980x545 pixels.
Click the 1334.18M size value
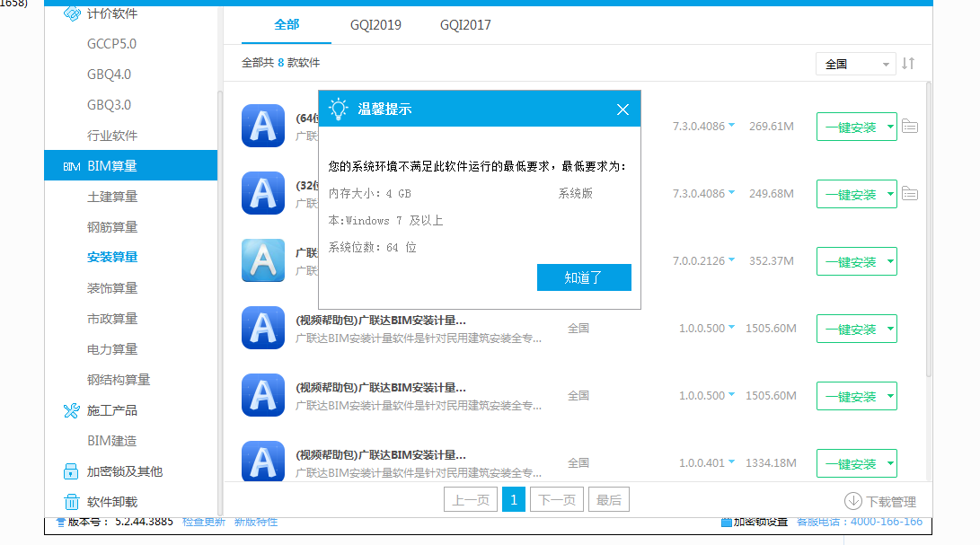(771, 463)
